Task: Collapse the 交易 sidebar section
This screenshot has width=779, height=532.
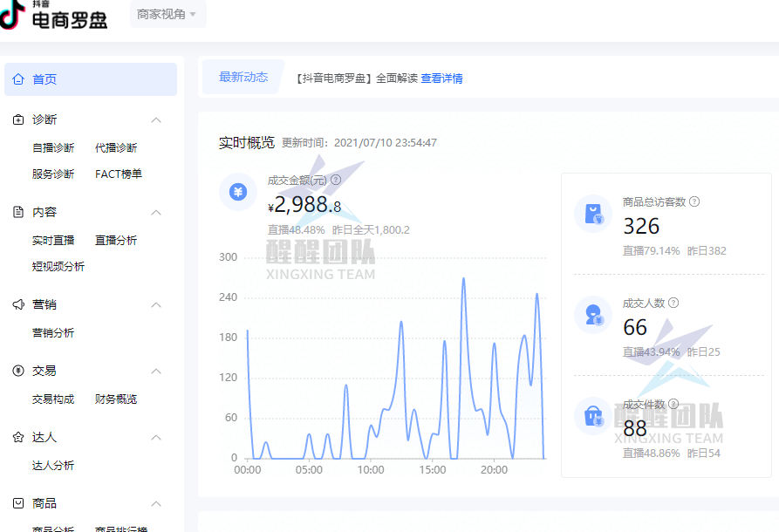Action: [156, 371]
